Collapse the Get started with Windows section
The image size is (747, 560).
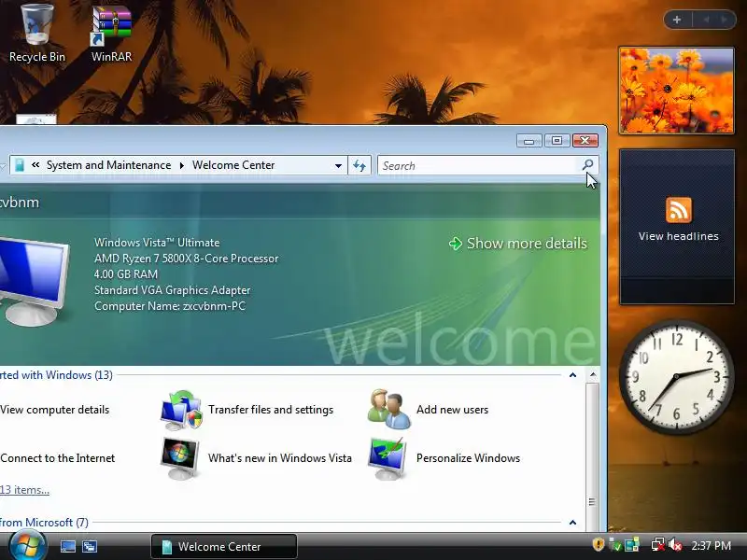tap(572, 375)
